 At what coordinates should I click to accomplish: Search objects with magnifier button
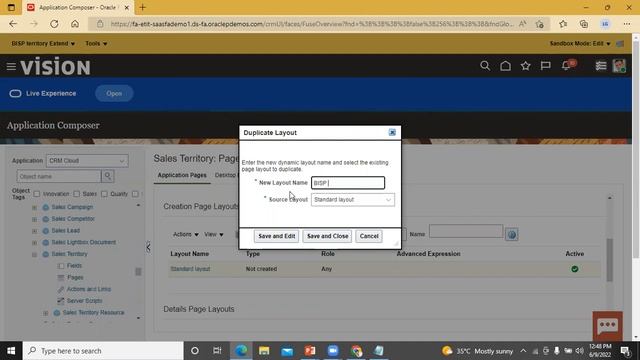point(108,176)
